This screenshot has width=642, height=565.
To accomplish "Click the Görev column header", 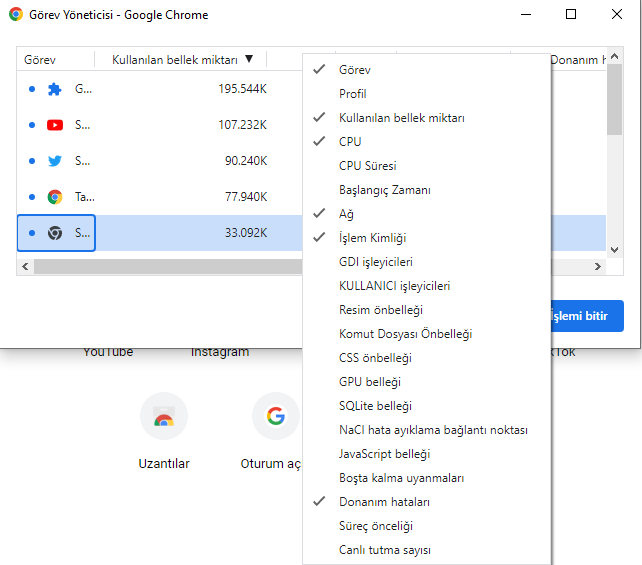I will [x=40, y=60].
